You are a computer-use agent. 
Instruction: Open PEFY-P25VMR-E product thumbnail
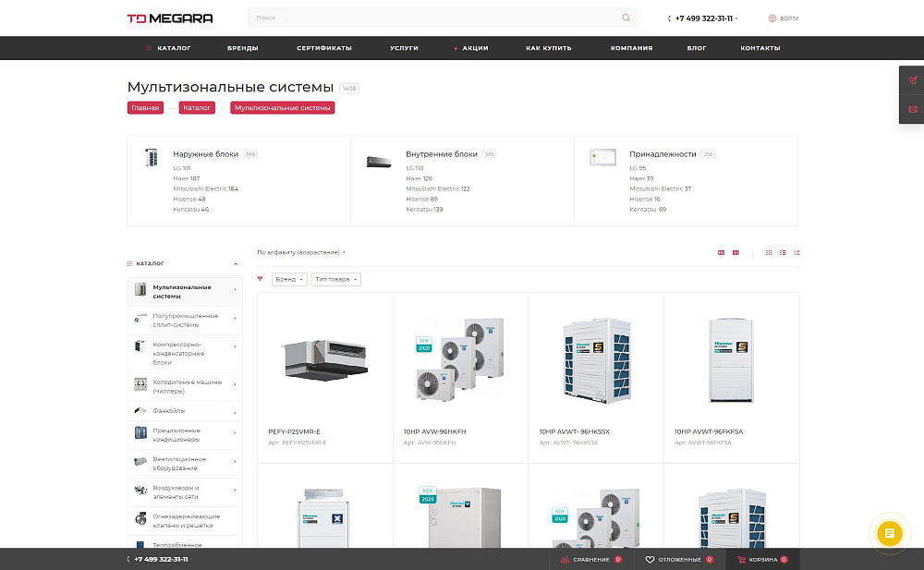click(x=324, y=360)
